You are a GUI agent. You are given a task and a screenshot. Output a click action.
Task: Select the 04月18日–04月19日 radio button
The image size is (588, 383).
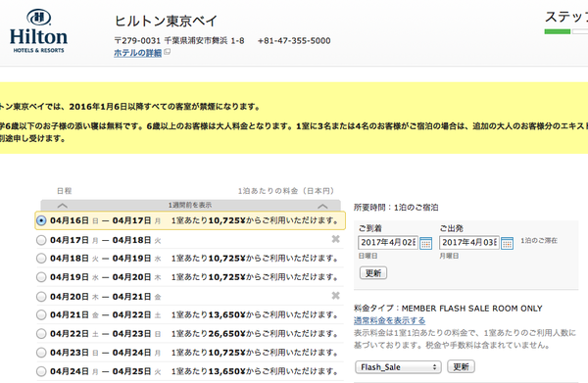click(41, 259)
